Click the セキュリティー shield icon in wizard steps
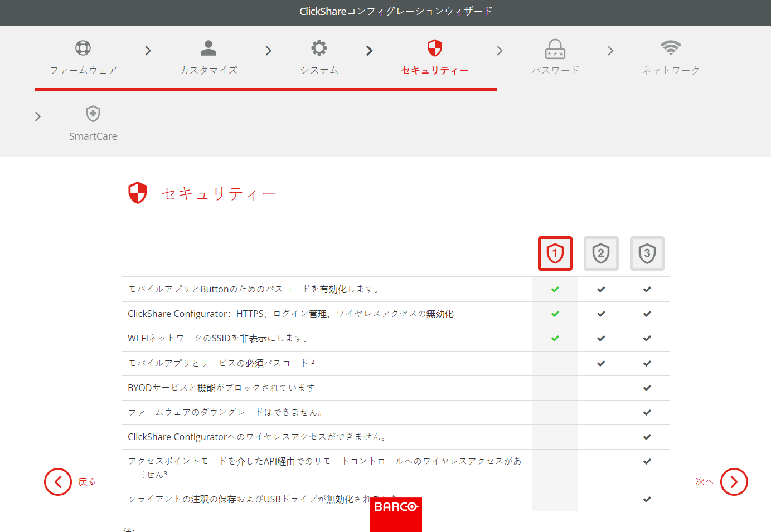Screen dimensions: 771x532 (x=435, y=48)
